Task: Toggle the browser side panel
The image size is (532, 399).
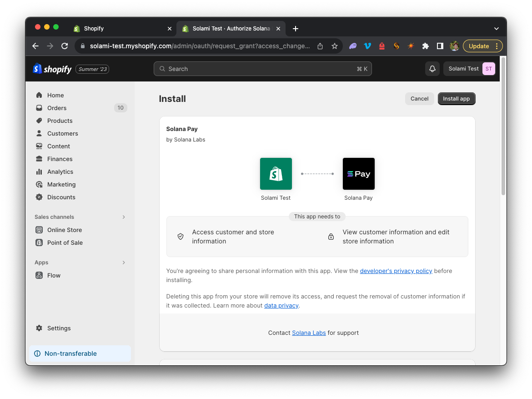Action: 440,46
